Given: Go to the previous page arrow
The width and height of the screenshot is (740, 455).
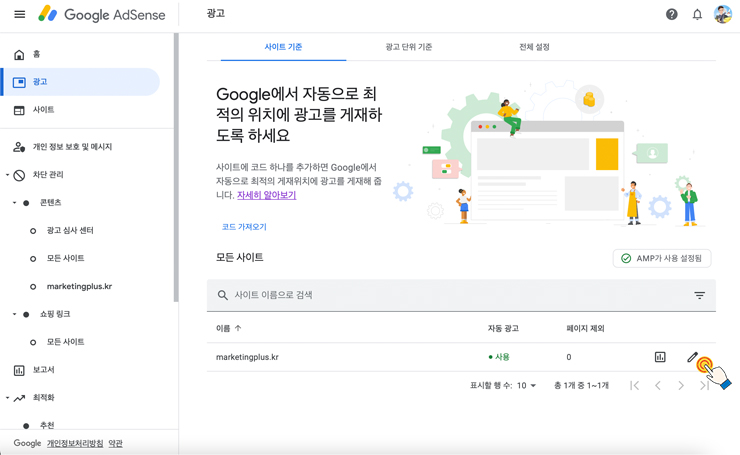Looking at the screenshot, I should [658, 386].
